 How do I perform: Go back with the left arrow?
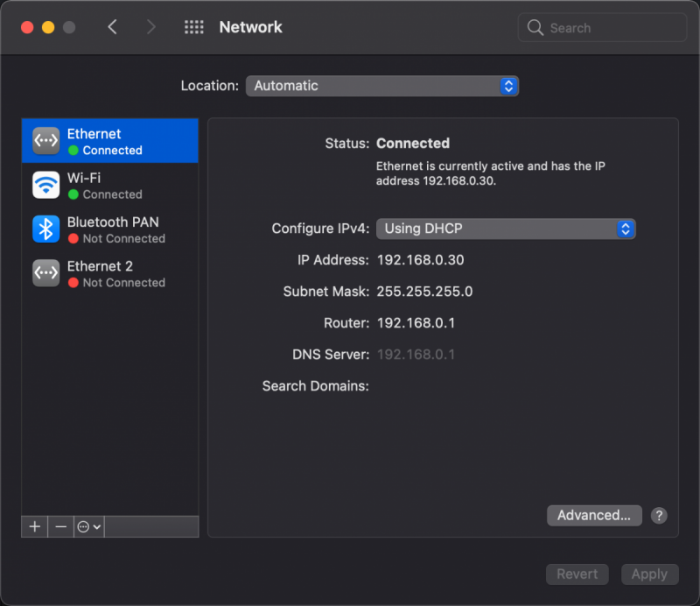[112, 27]
